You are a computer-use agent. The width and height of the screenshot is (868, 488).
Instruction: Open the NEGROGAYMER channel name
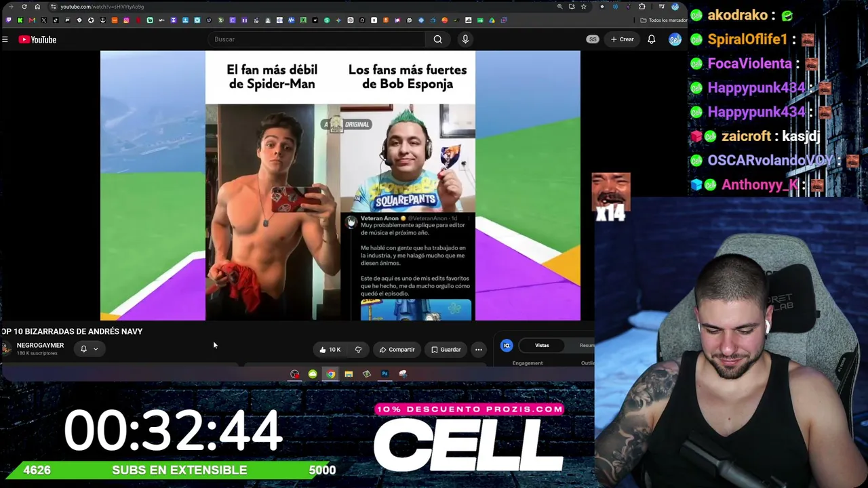tap(40, 346)
